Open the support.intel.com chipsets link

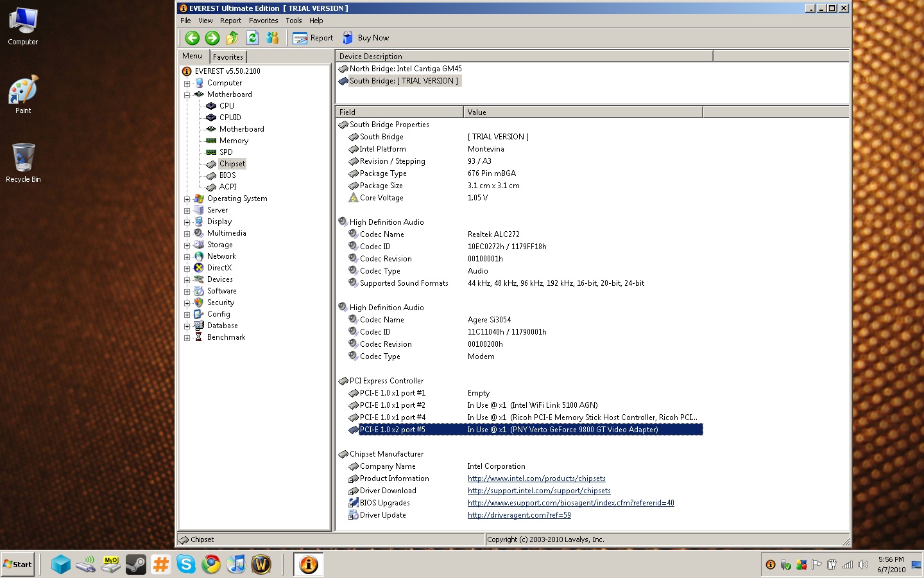539,491
